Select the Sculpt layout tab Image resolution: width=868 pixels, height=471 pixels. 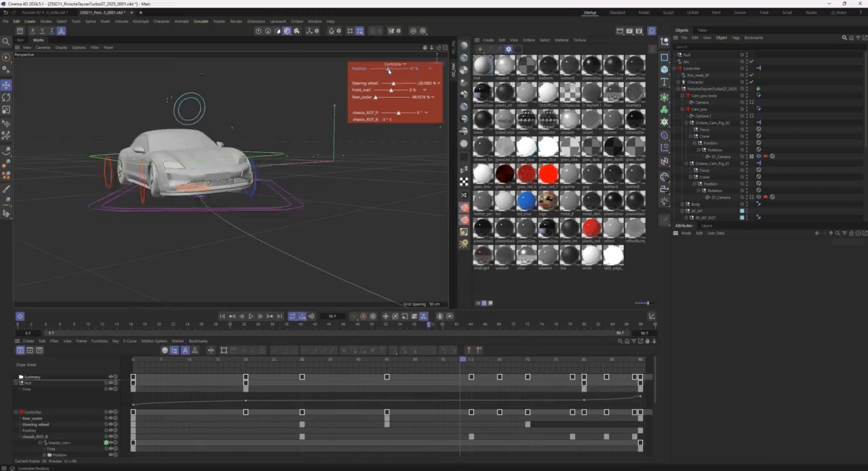[x=668, y=12]
